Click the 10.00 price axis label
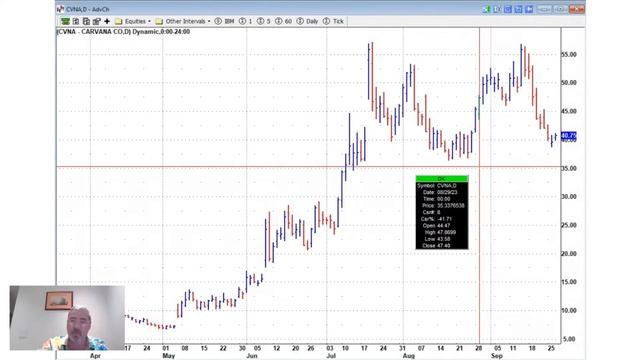 coord(569,311)
